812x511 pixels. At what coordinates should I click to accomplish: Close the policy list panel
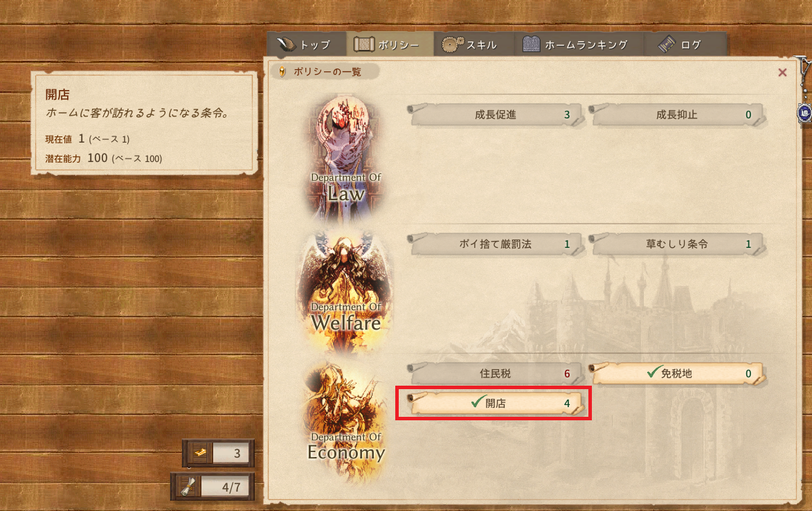coord(782,73)
